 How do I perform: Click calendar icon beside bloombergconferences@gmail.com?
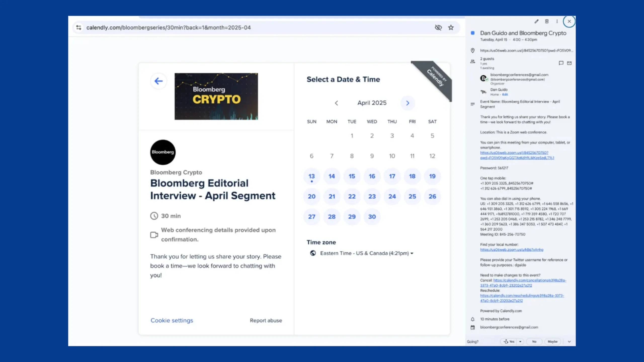coord(473,327)
